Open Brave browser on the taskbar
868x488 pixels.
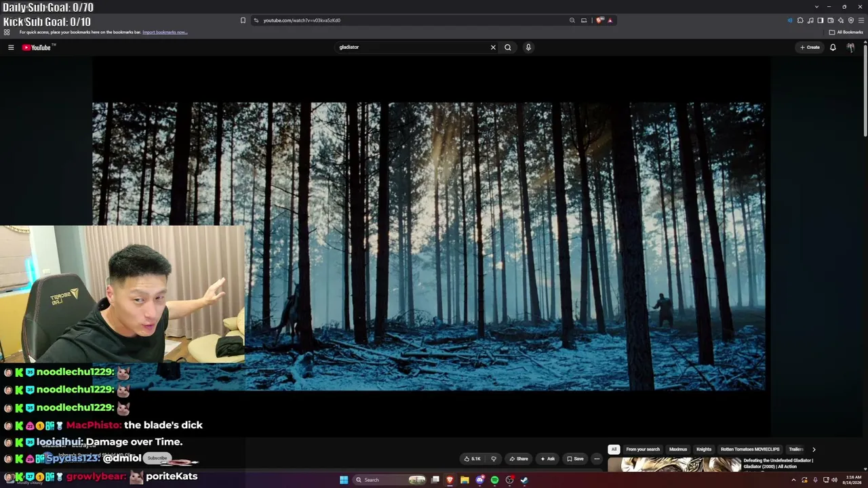(450, 480)
